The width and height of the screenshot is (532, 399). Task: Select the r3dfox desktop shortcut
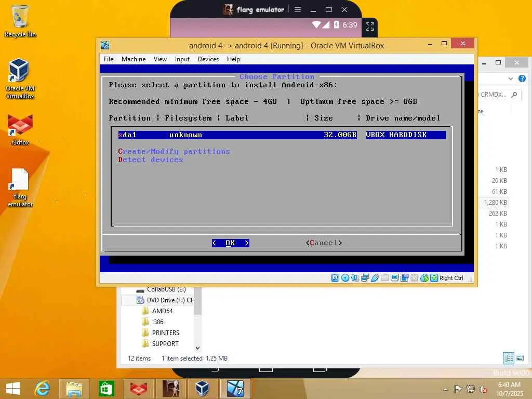20,130
